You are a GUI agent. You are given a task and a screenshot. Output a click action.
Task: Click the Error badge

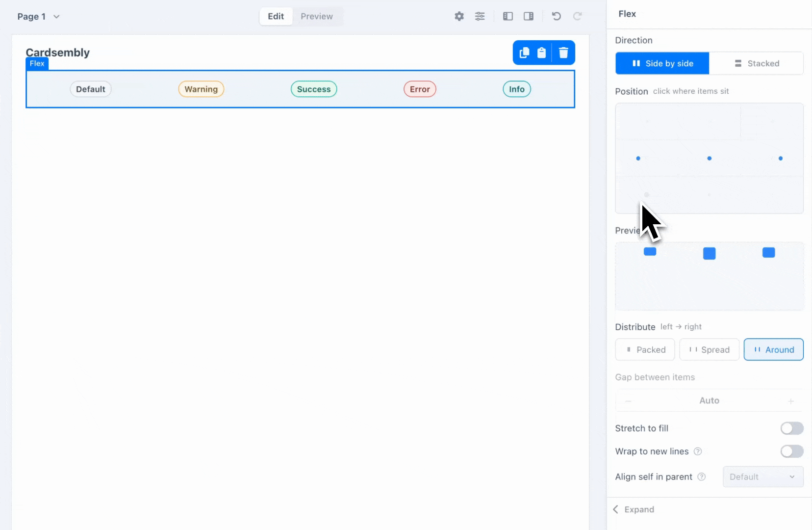420,89
